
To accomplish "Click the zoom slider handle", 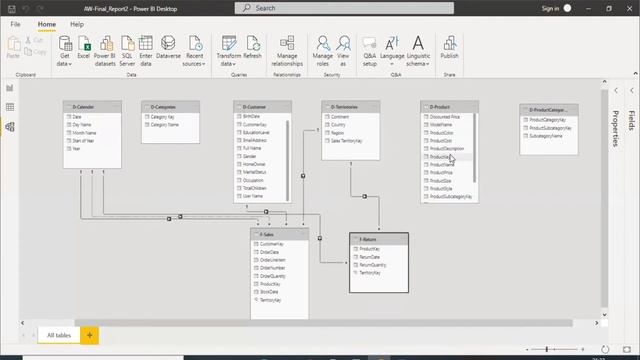I will (x=547, y=349).
